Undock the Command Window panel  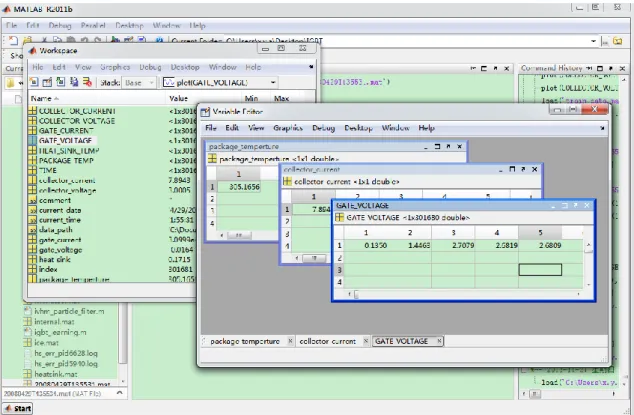pyautogui.click(x=495, y=68)
